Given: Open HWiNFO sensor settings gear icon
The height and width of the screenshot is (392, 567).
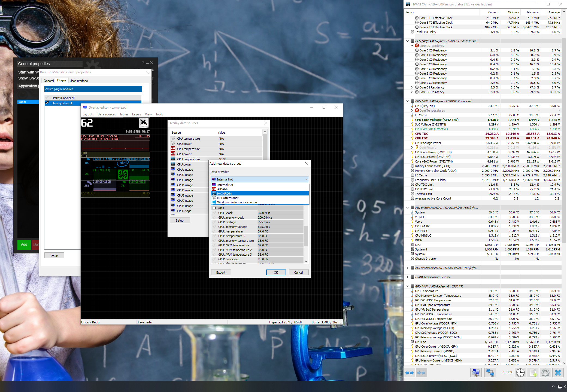Looking at the screenshot, I should click(545, 372).
